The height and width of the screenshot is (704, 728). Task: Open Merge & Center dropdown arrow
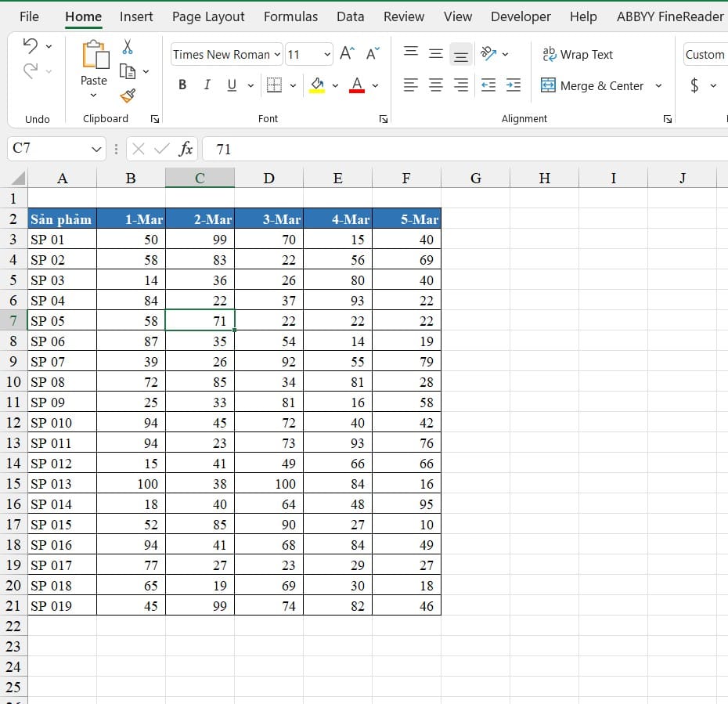[x=658, y=86]
